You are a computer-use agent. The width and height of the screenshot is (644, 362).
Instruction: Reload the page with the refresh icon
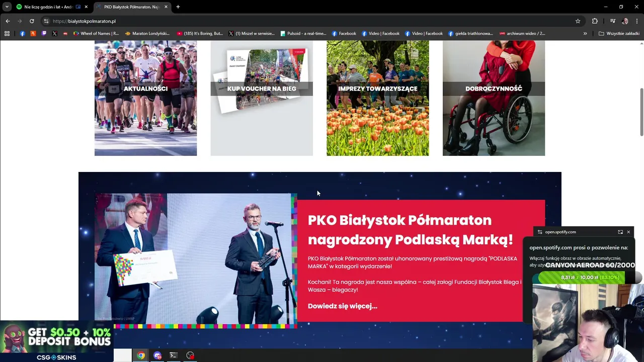[32, 21]
